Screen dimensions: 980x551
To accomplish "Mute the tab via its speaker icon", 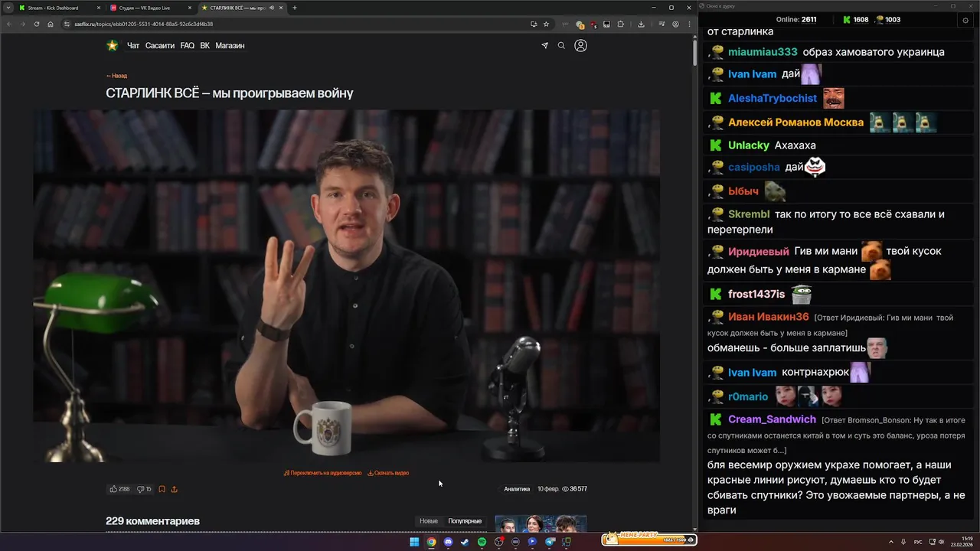I will coord(271,8).
